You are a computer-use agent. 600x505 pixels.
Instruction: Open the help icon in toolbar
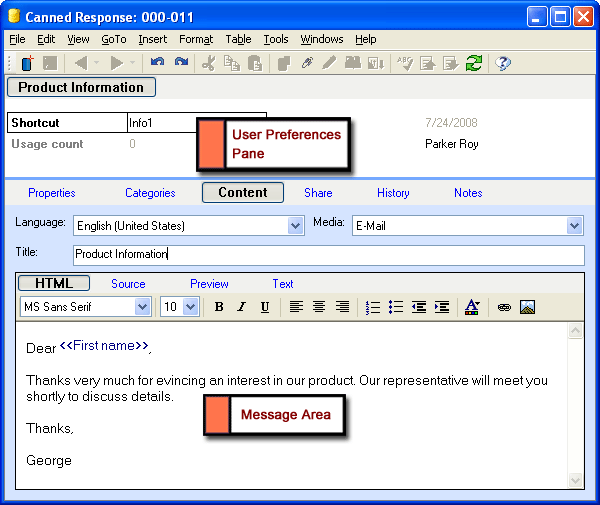(503, 63)
